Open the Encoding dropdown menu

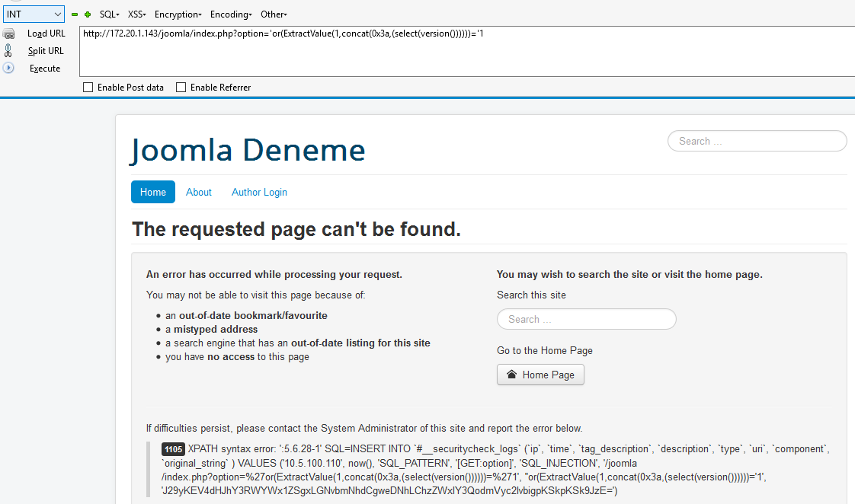click(231, 14)
